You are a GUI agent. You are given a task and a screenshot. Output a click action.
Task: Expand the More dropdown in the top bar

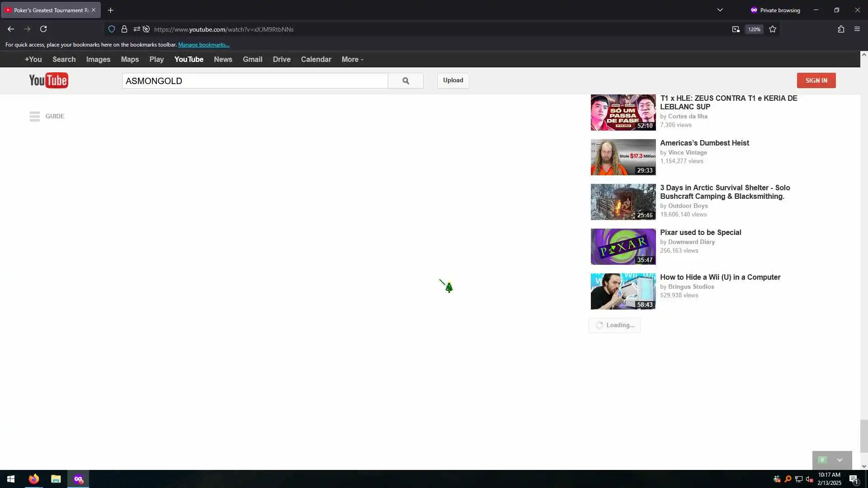352,59
